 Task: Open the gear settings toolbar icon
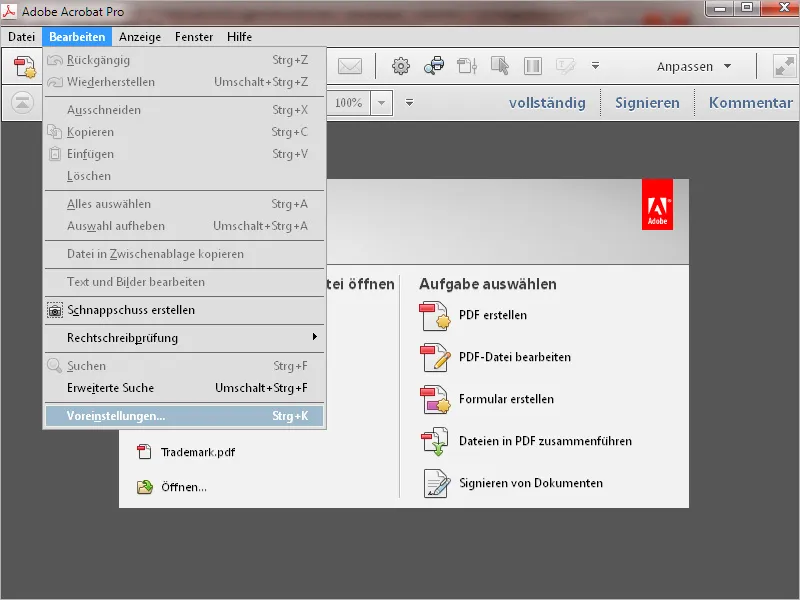point(401,66)
